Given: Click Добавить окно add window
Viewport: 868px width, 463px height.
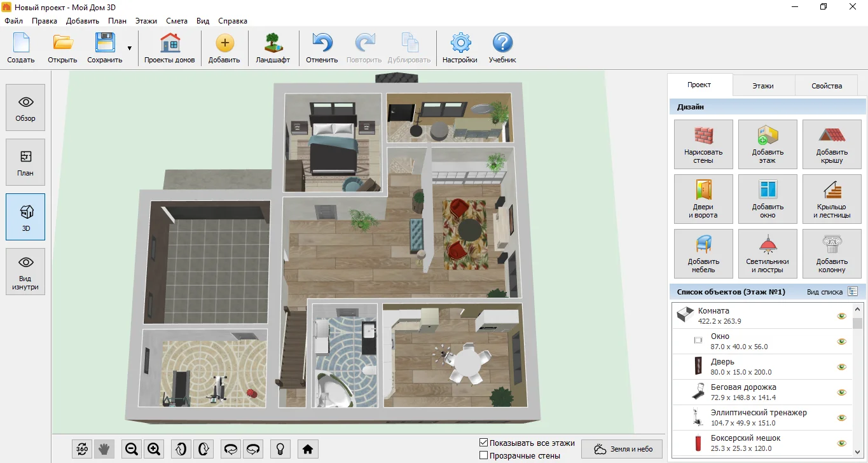Looking at the screenshot, I should pyautogui.click(x=768, y=199).
